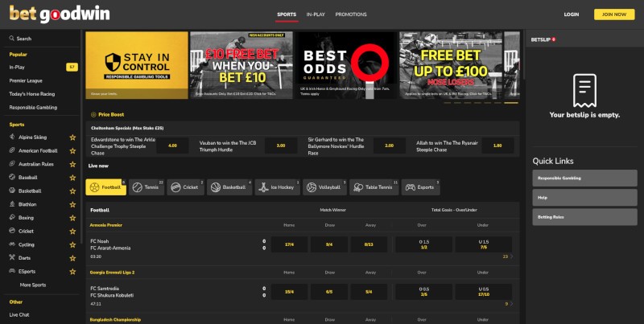644x324 pixels.
Task: Open the Promotions tab
Action: tap(351, 14)
